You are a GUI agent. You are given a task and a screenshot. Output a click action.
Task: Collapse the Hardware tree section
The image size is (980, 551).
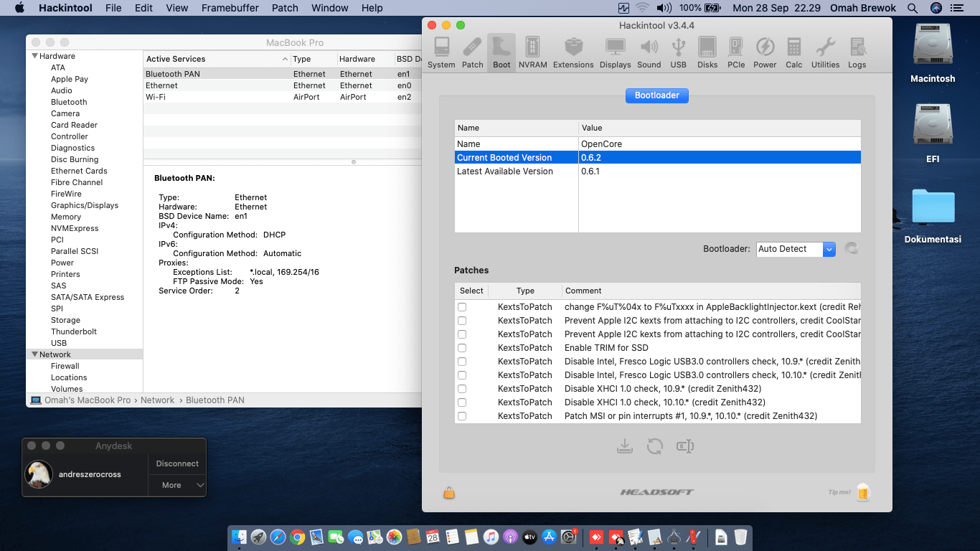(x=34, y=56)
